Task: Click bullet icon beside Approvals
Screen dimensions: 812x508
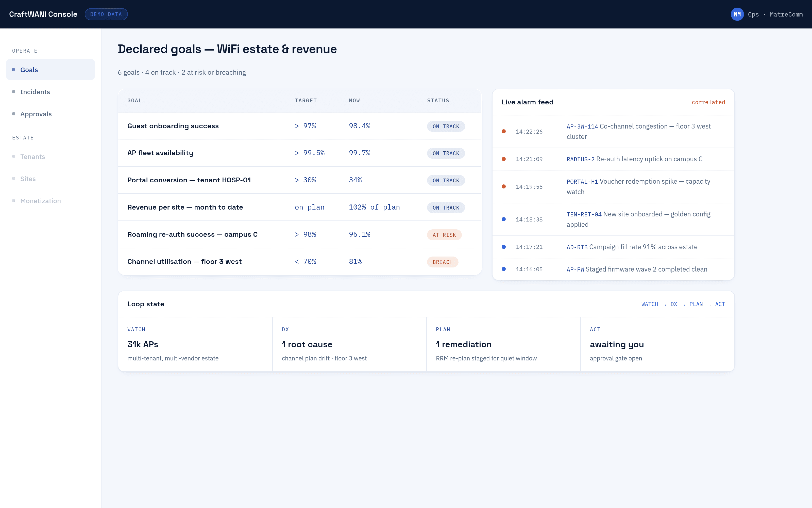Action: tap(14, 114)
